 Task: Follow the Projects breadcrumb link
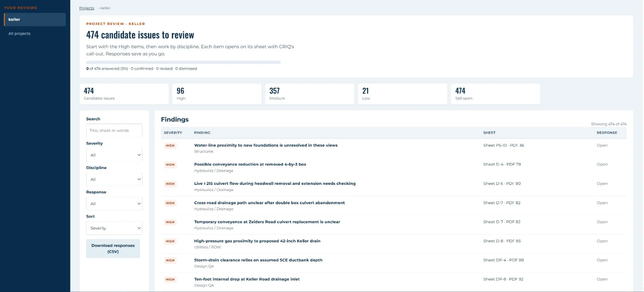(87, 8)
